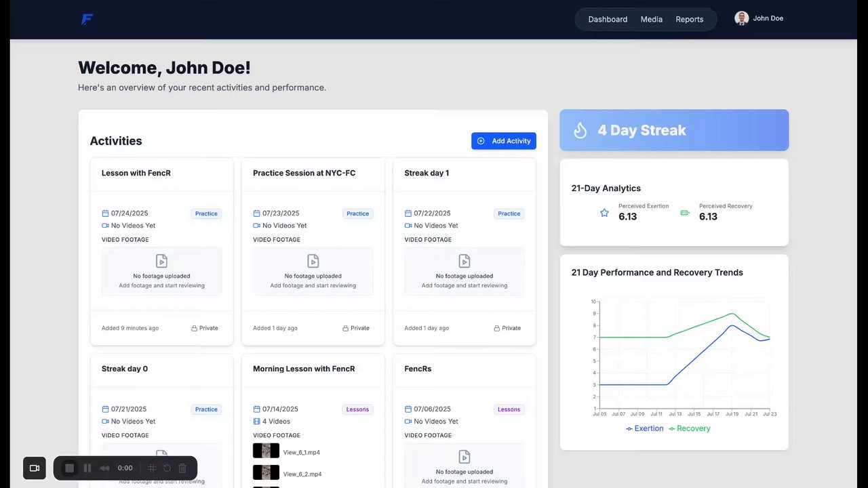
Task: Pause the screen recording
Action: [87, 468]
